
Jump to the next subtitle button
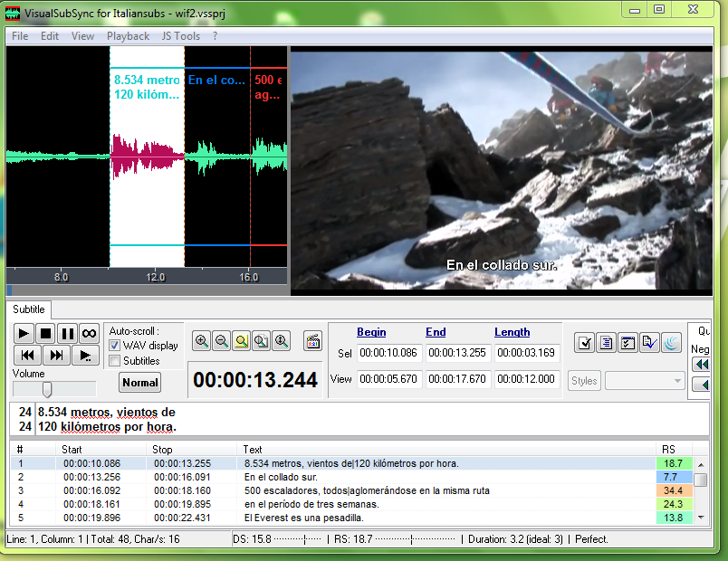[57, 356]
